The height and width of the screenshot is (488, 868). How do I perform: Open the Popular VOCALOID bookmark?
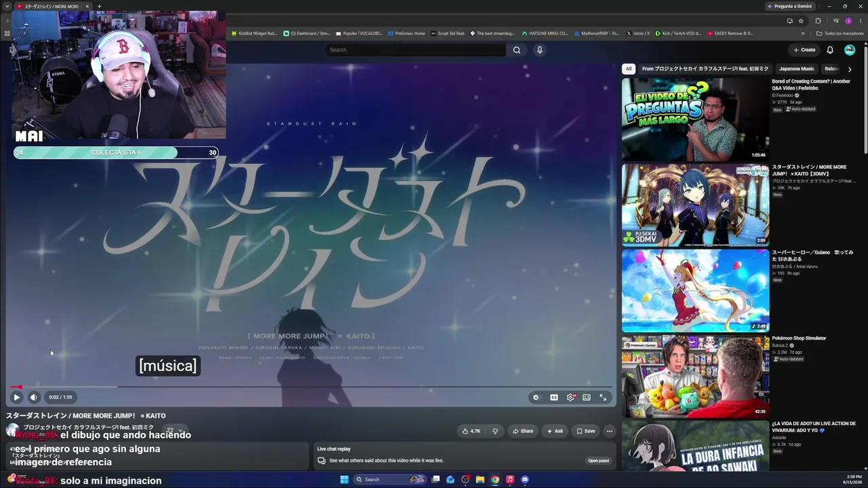point(359,33)
